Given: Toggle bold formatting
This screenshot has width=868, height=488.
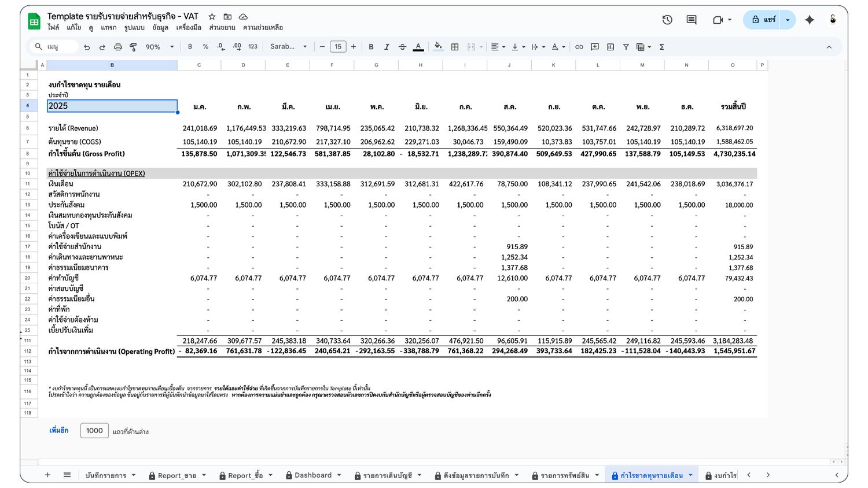Looking at the screenshot, I should tap(371, 47).
